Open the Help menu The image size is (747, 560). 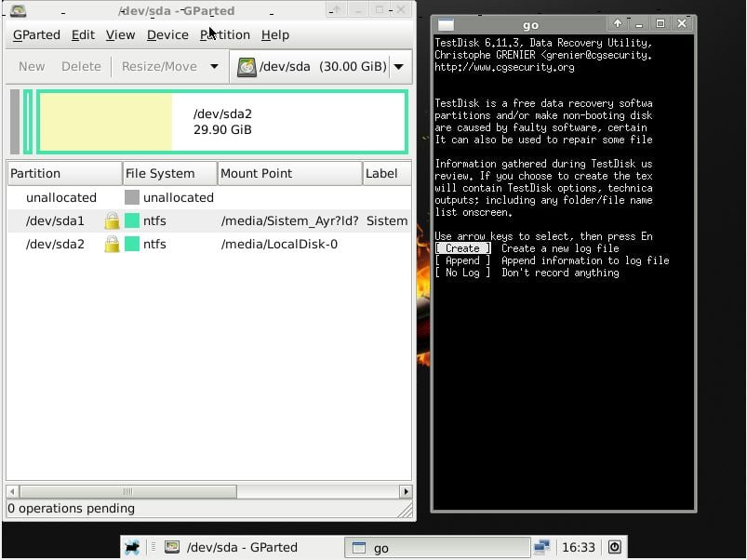point(274,34)
